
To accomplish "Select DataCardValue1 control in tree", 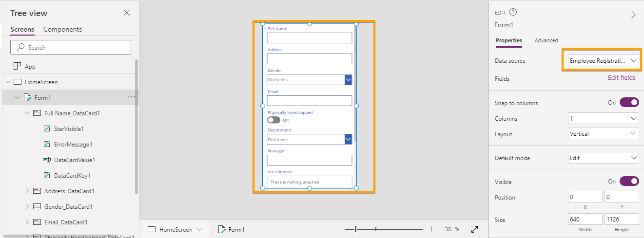I will click(74, 160).
